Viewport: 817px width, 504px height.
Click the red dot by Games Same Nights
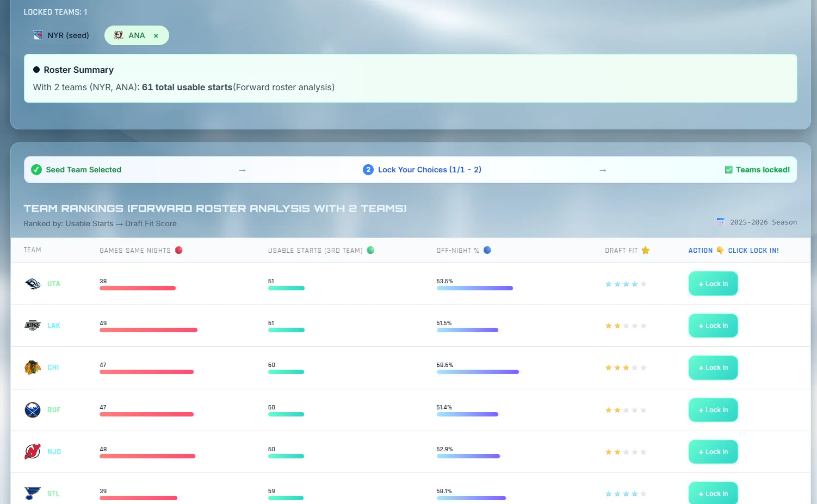[x=179, y=250]
